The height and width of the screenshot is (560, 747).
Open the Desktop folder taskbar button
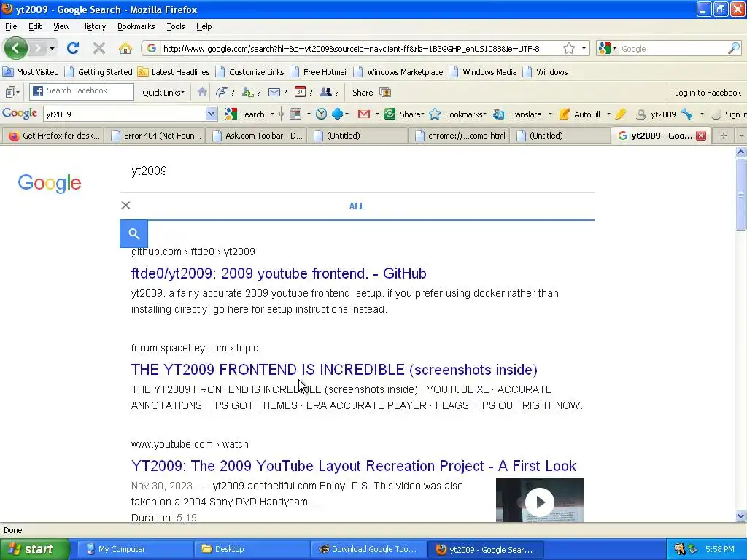(251, 549)
